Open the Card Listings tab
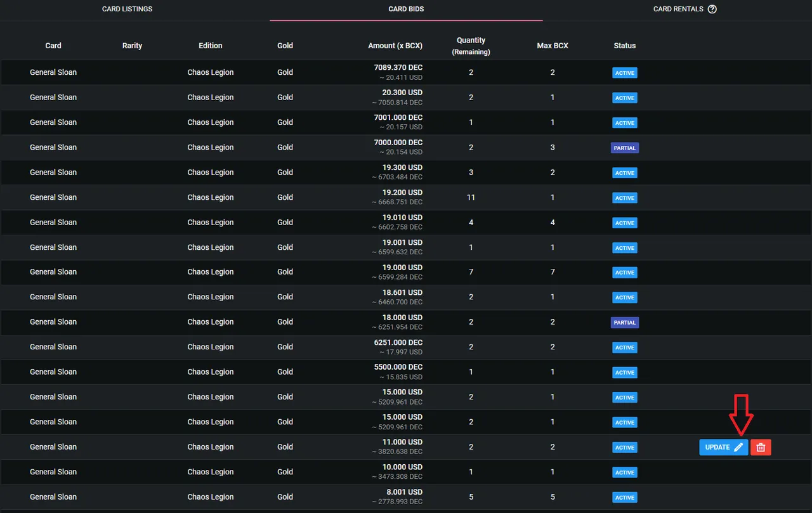The height and width of the screenshot is (513, 812). (x=128, y=9)
